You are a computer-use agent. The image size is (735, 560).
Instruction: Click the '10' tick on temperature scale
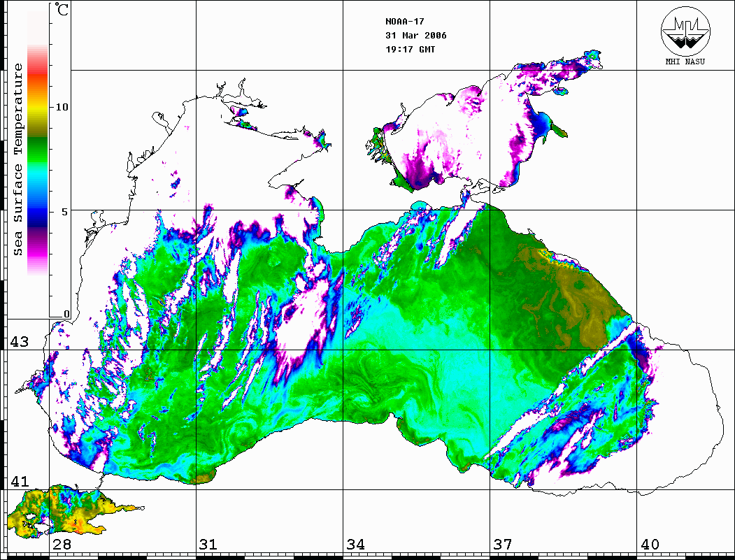point(62,107)
